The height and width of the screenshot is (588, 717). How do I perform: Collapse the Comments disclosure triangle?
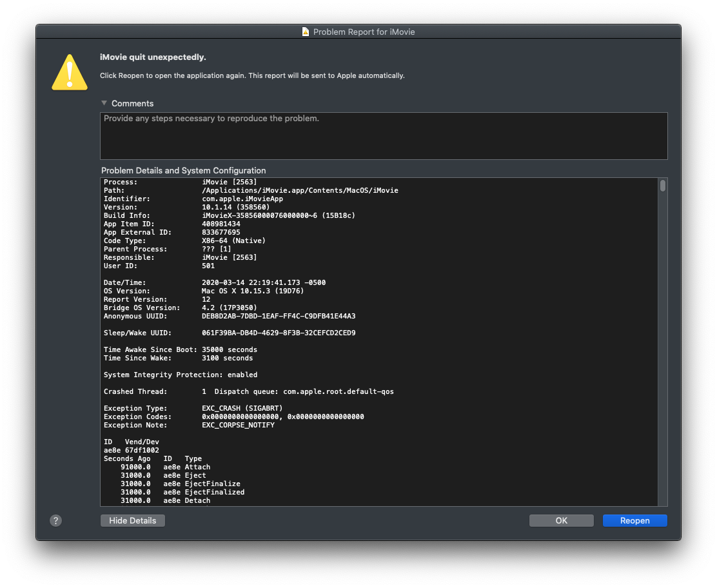point(104,103)
